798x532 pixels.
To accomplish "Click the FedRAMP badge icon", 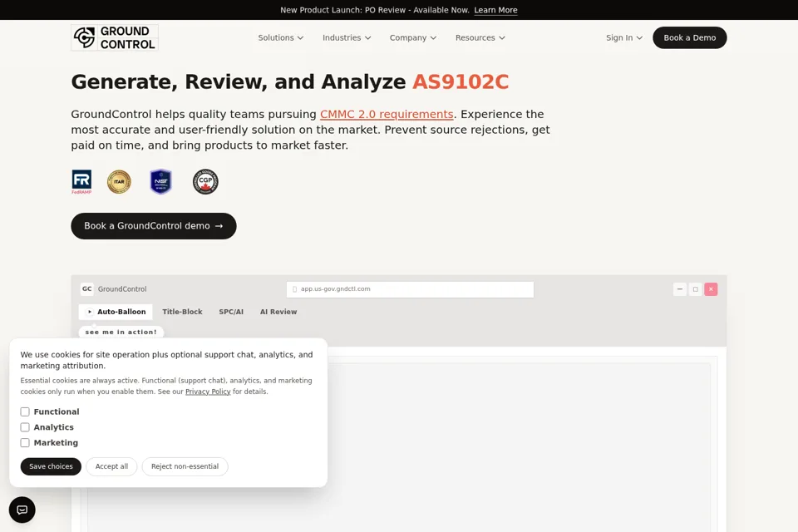I will 81,182.
